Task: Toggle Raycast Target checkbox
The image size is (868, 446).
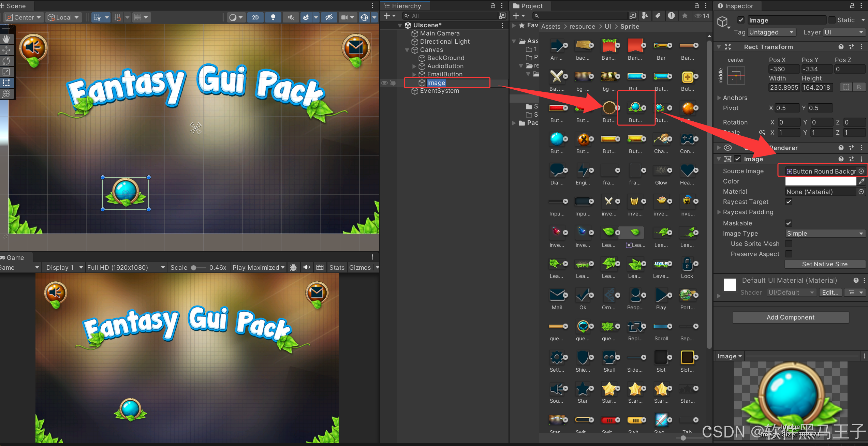Action: (789, 202)
